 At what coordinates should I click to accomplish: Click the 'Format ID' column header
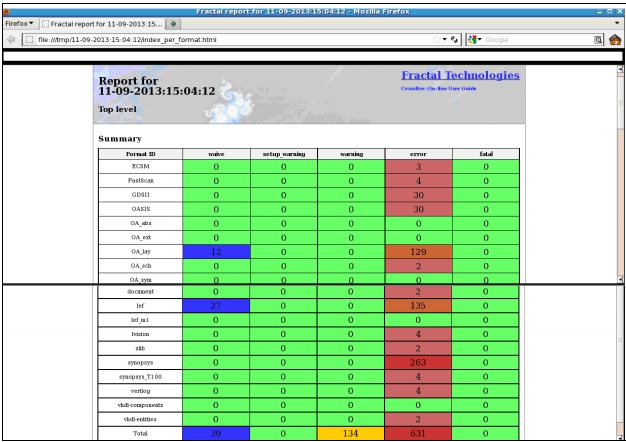pyautogui.click(x=141, y=154)
